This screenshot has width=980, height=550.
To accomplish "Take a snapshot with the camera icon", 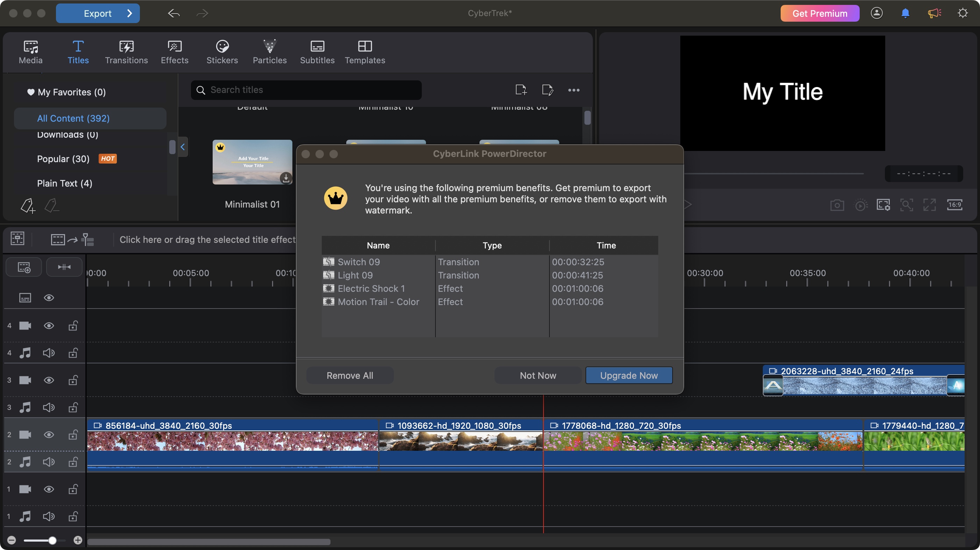I will (x=837, y=205).
